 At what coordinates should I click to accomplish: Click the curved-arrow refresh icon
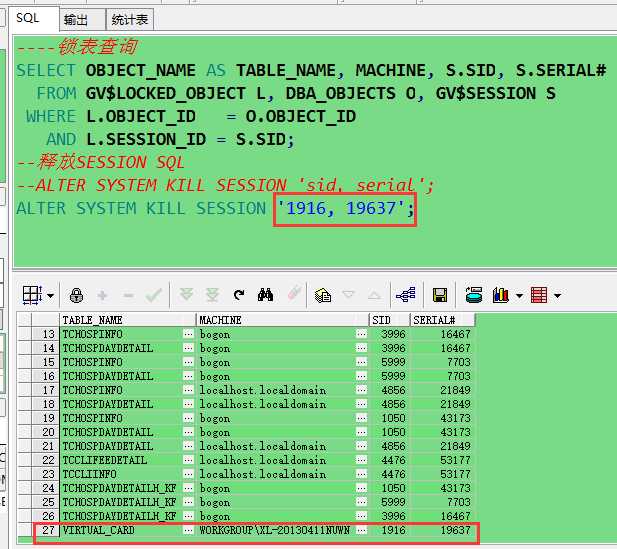[x=239, y=295]
